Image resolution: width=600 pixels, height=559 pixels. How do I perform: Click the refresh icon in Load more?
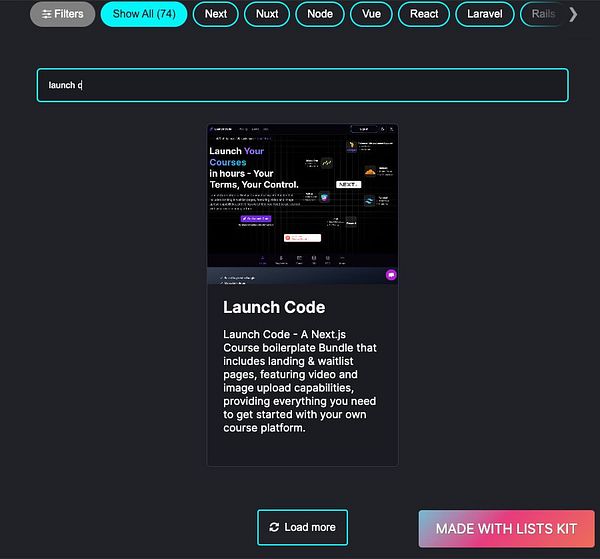click(274, 527)
